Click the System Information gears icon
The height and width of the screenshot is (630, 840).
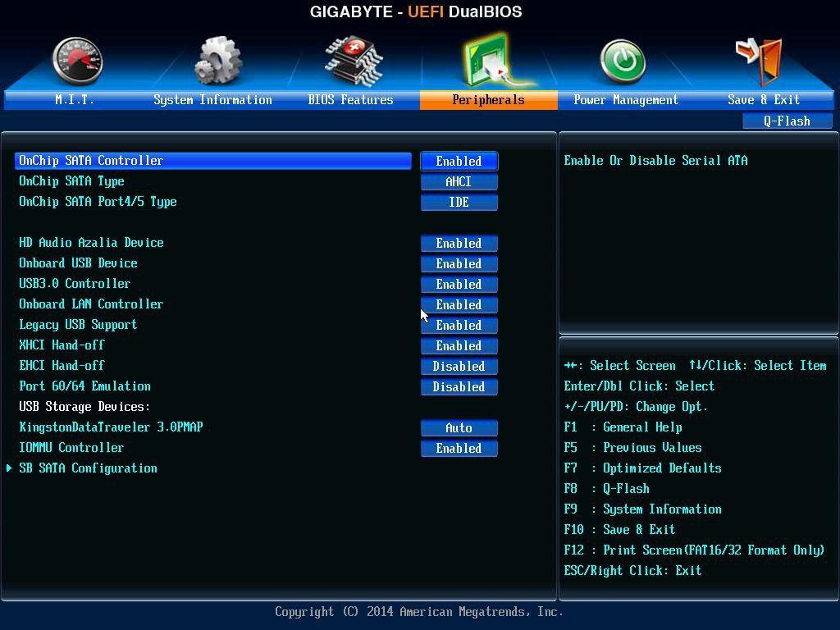point(217,61)
